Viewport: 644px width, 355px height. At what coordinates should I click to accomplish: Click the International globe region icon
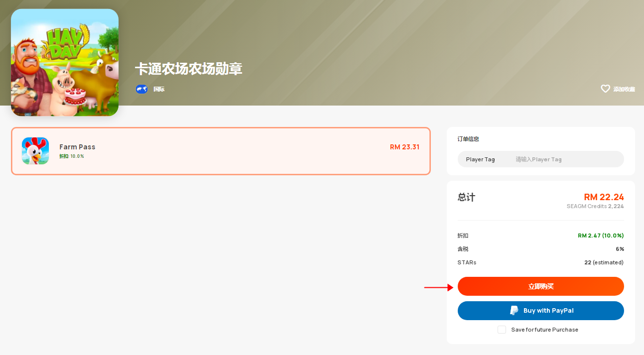(x=141, y=89)
